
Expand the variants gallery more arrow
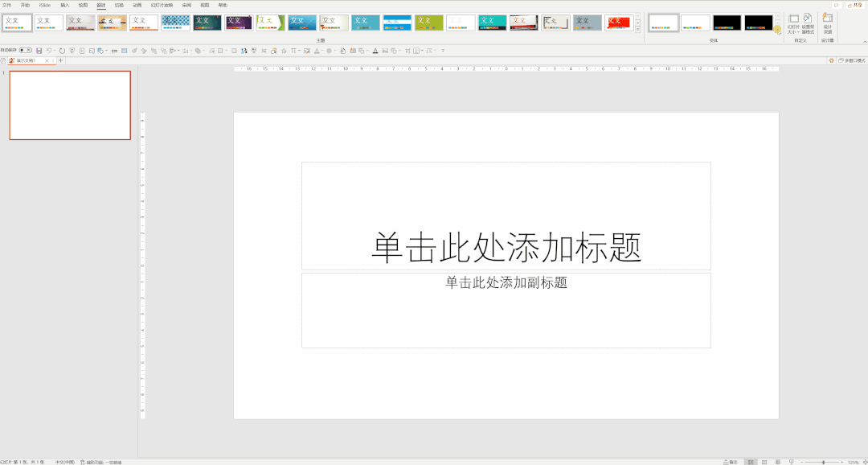(777, 30)
